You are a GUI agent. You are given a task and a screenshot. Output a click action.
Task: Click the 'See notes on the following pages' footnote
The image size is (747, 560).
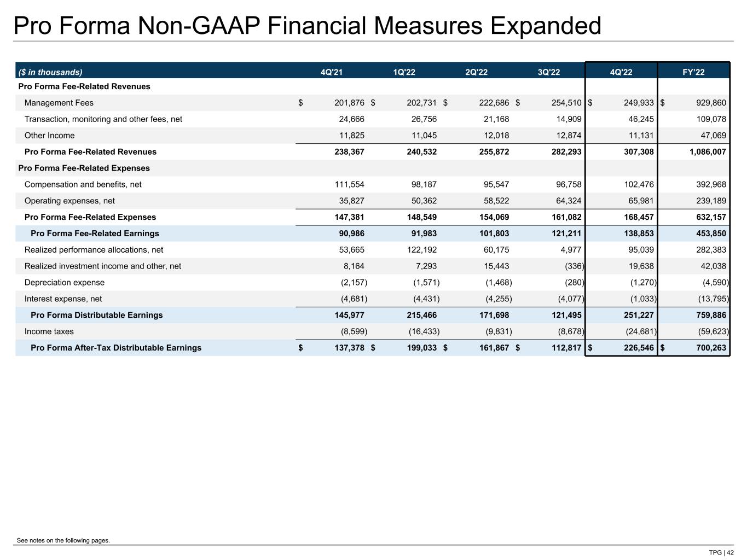[63, 540]
